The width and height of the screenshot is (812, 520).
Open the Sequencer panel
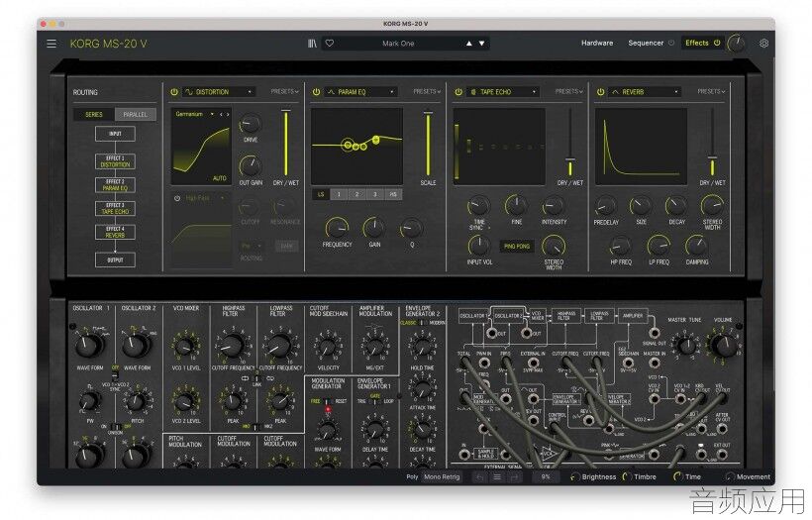tap(646, 43)
